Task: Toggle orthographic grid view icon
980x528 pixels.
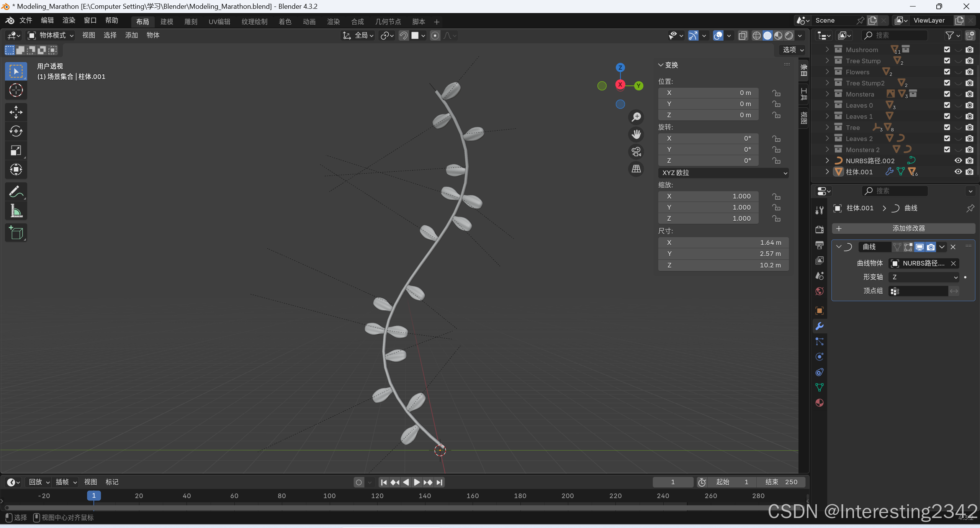Action: pos(636,169)
